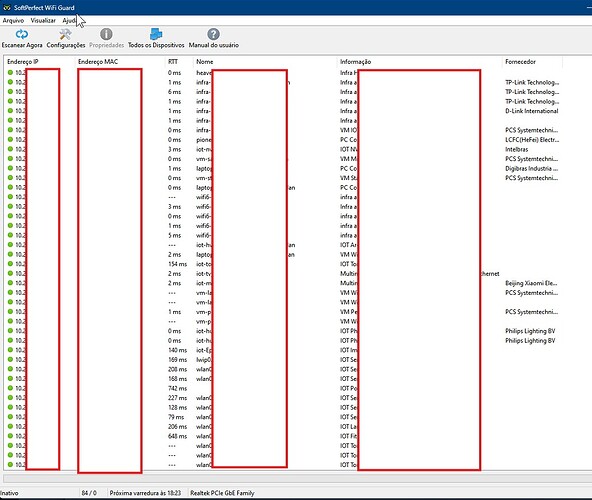Image resolution: width=592 pixels, height=500 pixels.
Task: Open the Manual do usuário help icon
Action: [x=213, y=34]
